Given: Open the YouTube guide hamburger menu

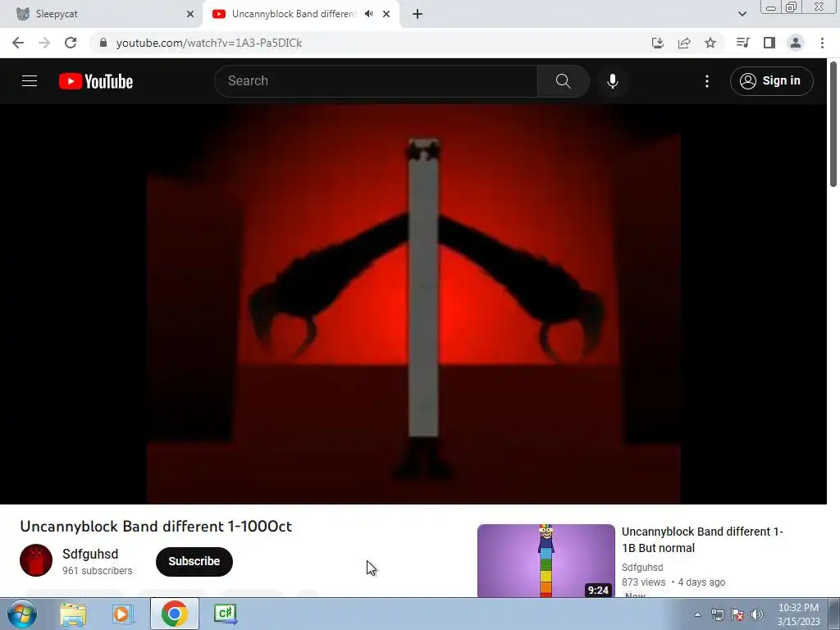Looking at the screenshot, I should click(x=30, y=81).
